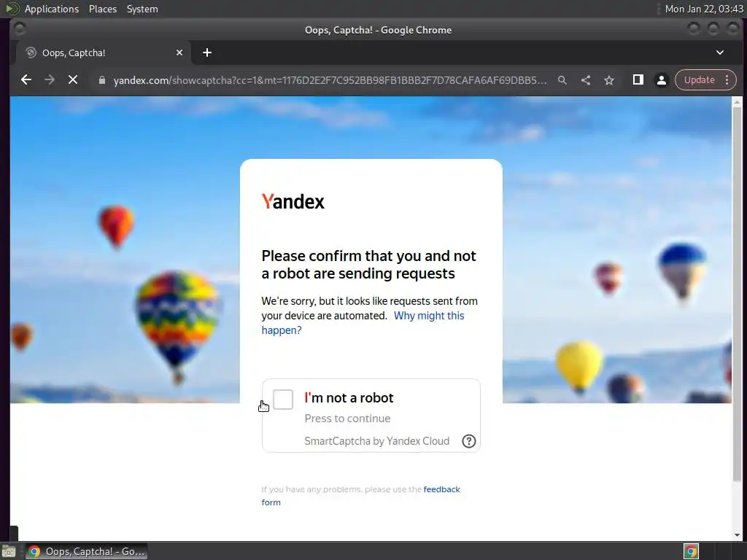Click the Update button in Chrome
The height and width of the screenshot is (560, 747).
pos(699,80)
